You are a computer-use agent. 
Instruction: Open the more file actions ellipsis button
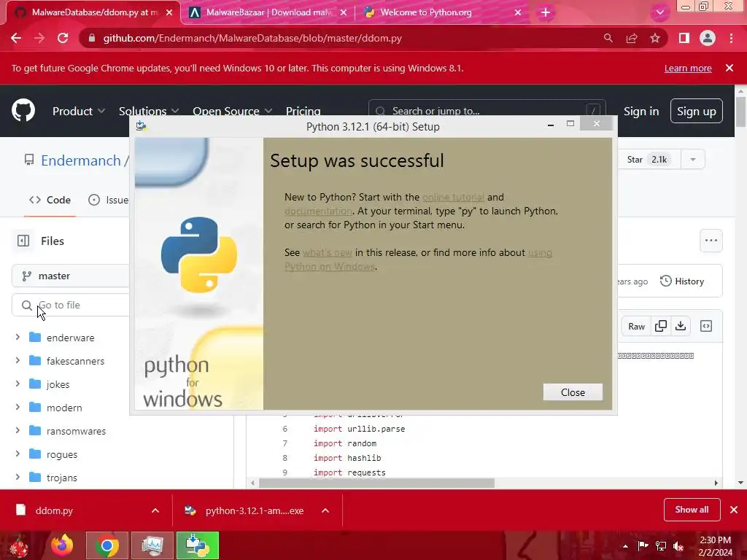pyautogui.click(x=711, y=241)
